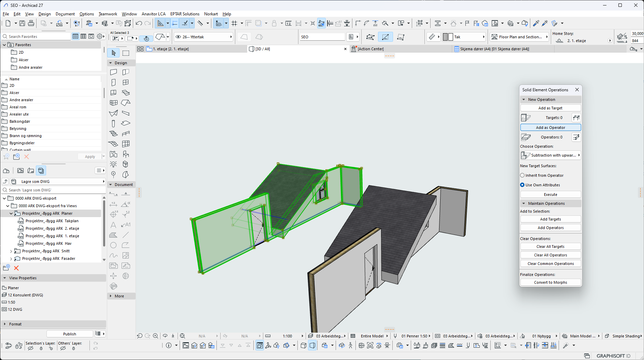
Task: Select the Text tool in Document toolbox
Action: 113,225
